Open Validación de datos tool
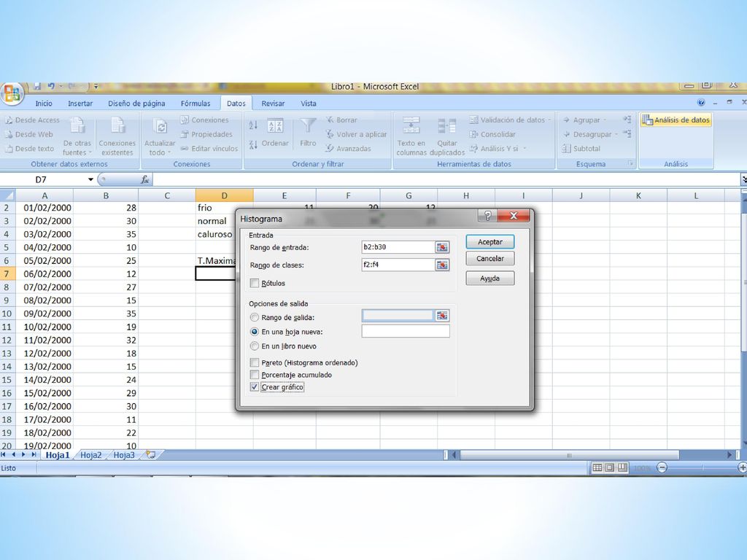 coord(510,120)
